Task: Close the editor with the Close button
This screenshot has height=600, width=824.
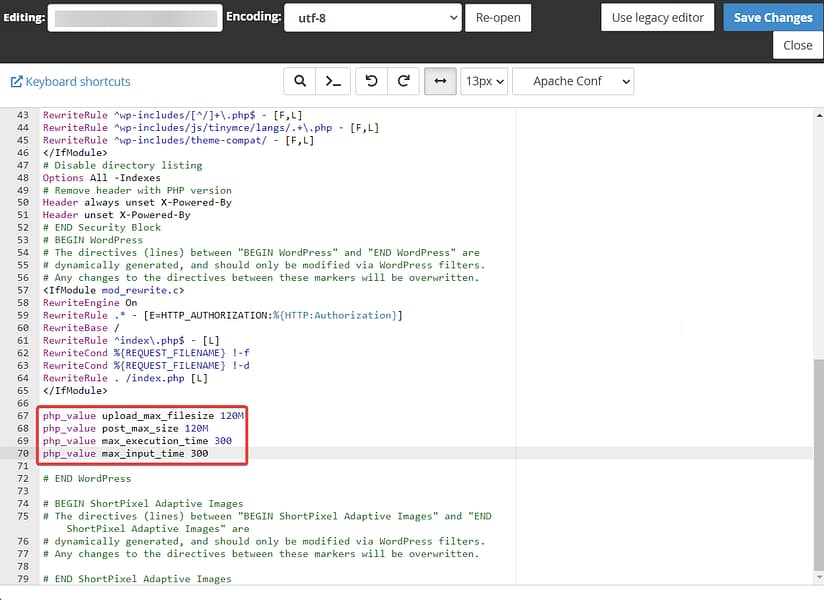Action: click(x=797, y=45)
